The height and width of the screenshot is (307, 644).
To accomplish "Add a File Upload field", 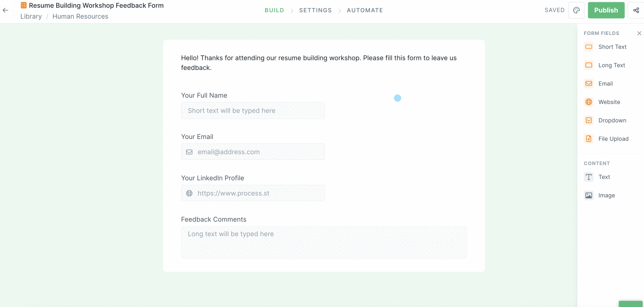I will click(x=613, y=139).
